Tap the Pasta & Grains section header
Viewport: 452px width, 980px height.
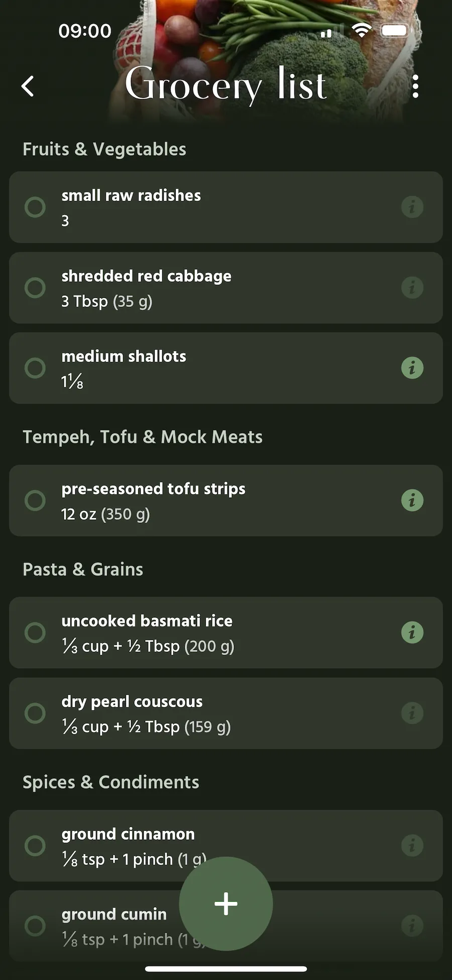83,569
